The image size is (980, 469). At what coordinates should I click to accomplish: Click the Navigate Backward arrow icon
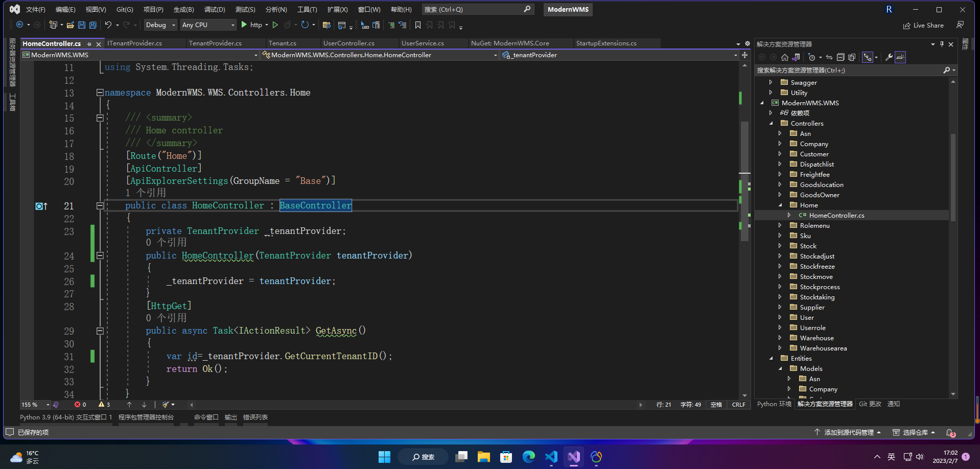(x=20, y=25)
